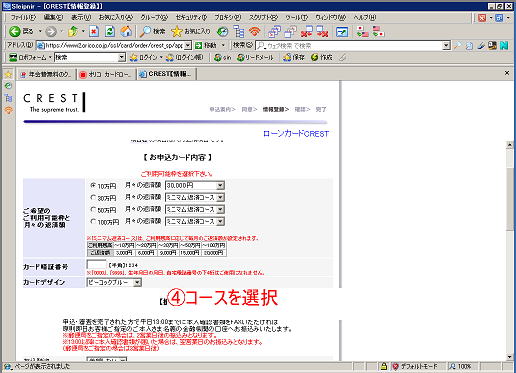This screenshot has width=516, height=373.
Task: Open the ヘルプ(H) menu
Action: click(x=365, y=17)
